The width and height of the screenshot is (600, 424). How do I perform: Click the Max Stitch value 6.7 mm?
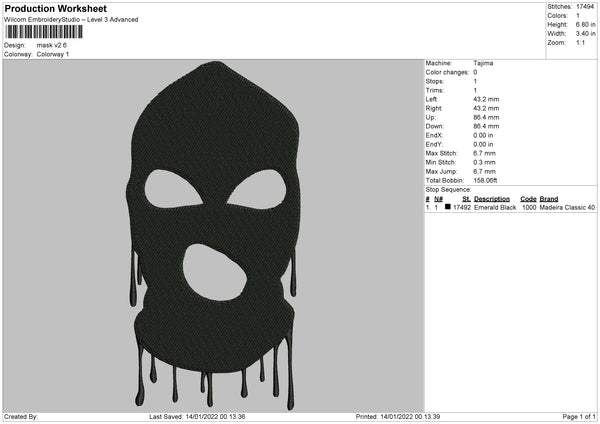(484, 153)
